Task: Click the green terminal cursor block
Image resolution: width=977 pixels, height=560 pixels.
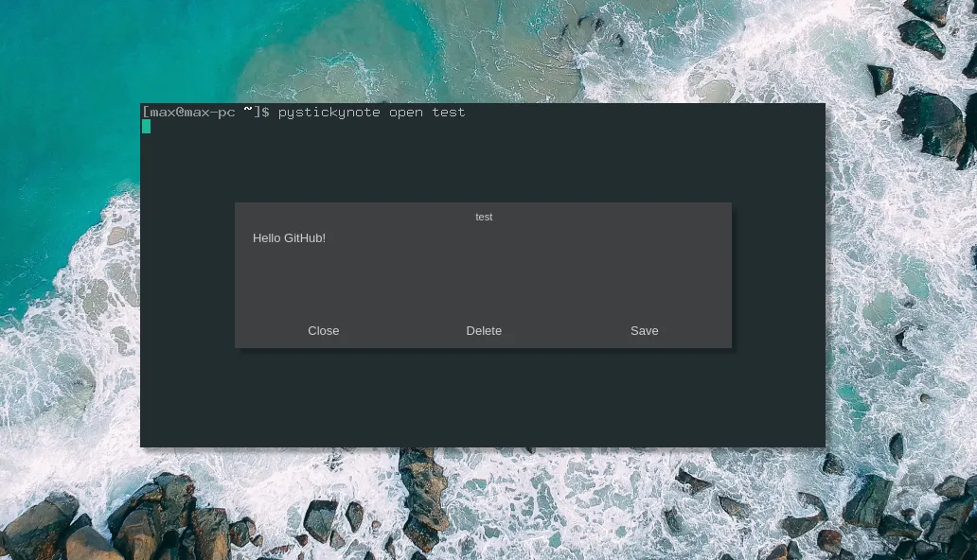Action: (146, 127)
